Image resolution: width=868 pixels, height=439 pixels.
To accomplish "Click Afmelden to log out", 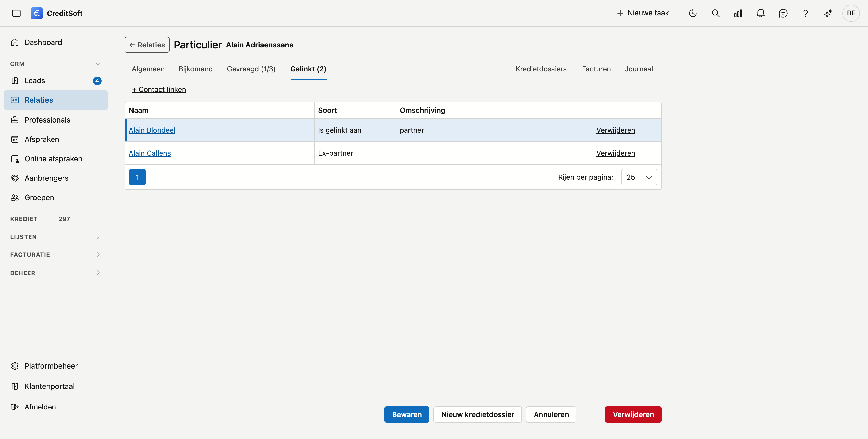I will [56, 407].
